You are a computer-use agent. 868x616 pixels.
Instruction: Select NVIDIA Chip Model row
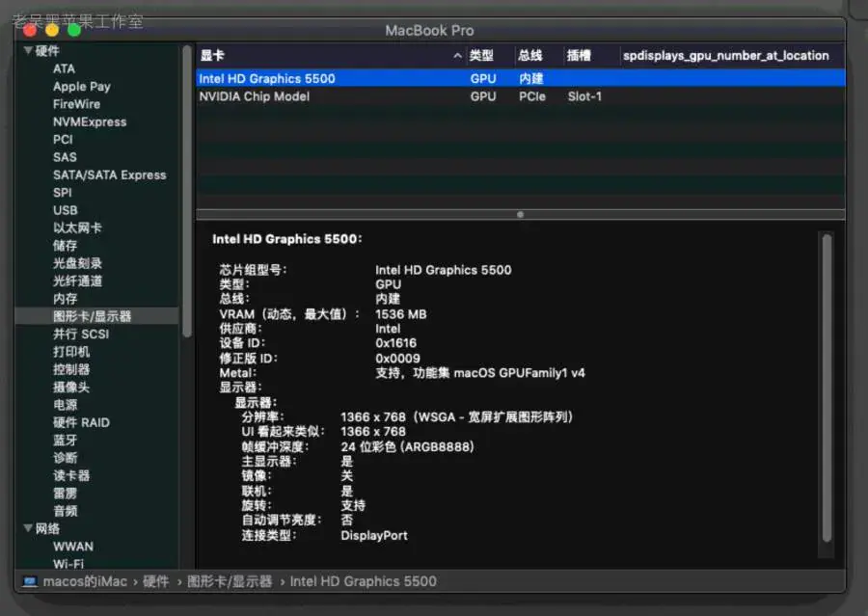[521, 96]
